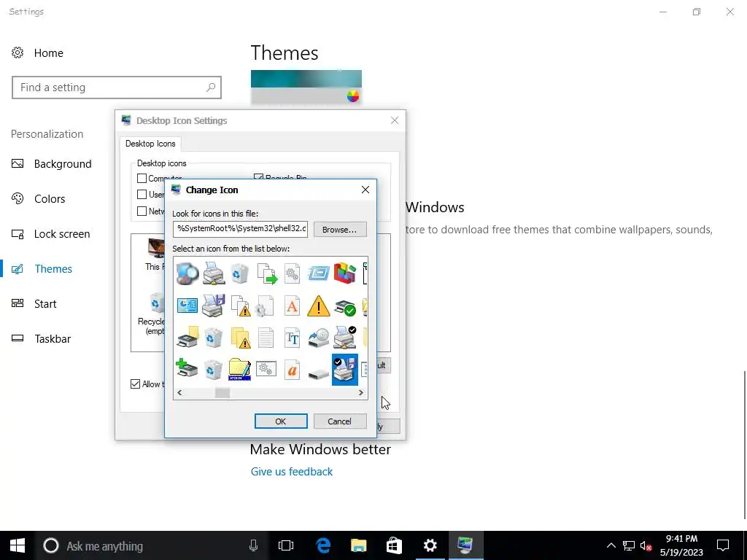Select yellow folders with warning sign icon
747x560 pixels.
tap(240, 337)
